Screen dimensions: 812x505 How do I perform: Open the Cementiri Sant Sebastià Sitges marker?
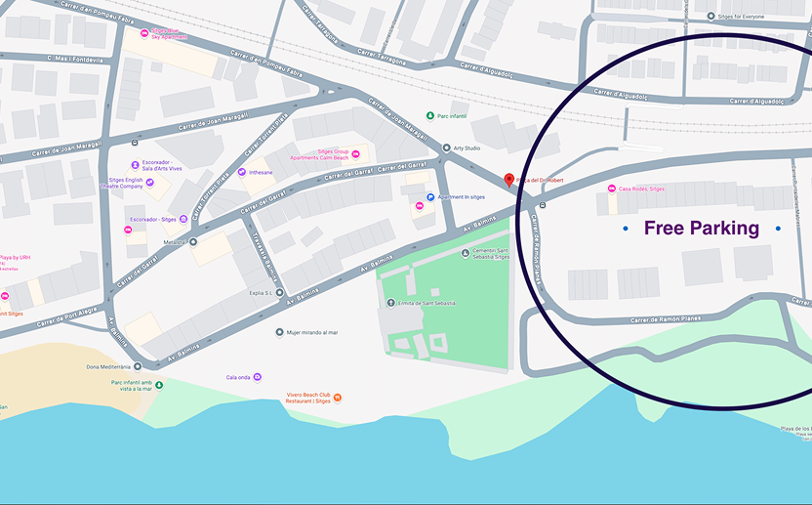pyautogui.click(x=465, y=253)
